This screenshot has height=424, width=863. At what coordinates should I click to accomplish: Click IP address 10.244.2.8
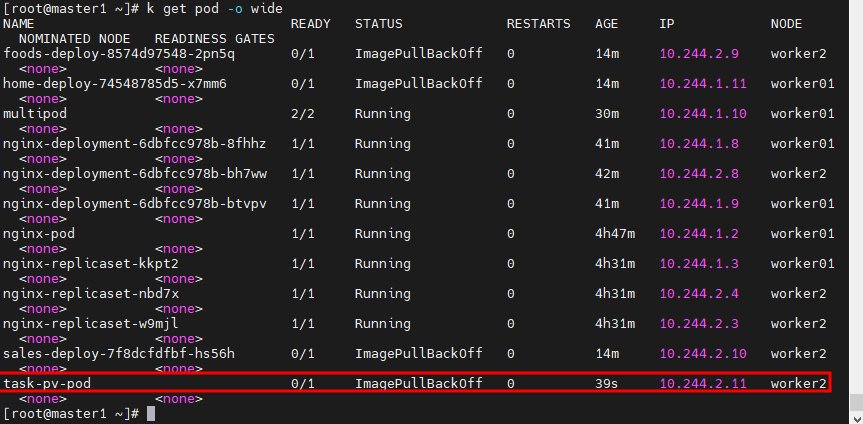coord(699,173)
